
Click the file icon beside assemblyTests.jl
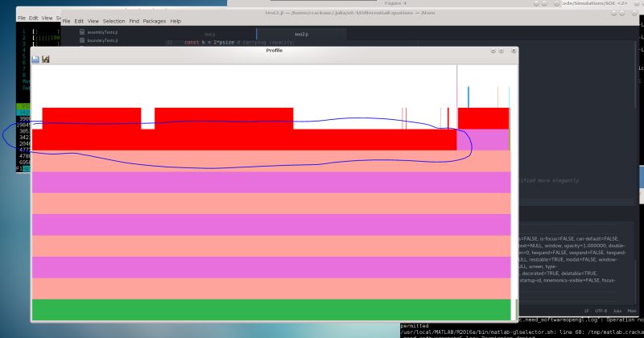click(x=82, y=32)
